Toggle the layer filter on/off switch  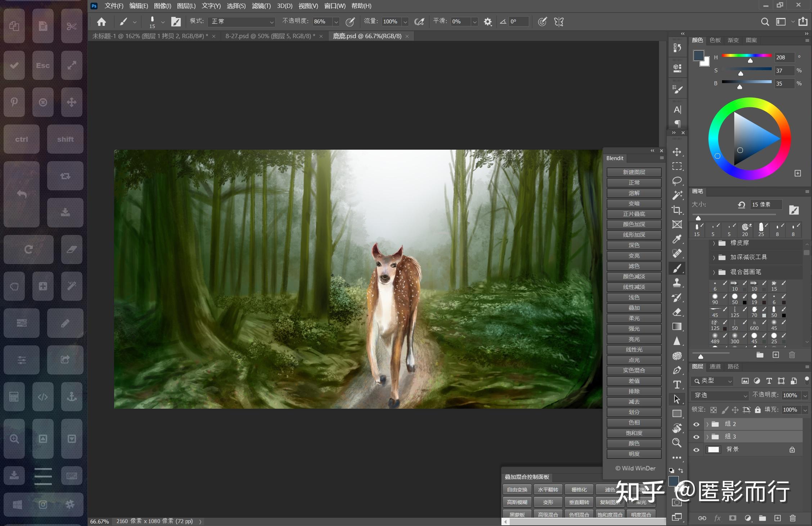[807, 380]
